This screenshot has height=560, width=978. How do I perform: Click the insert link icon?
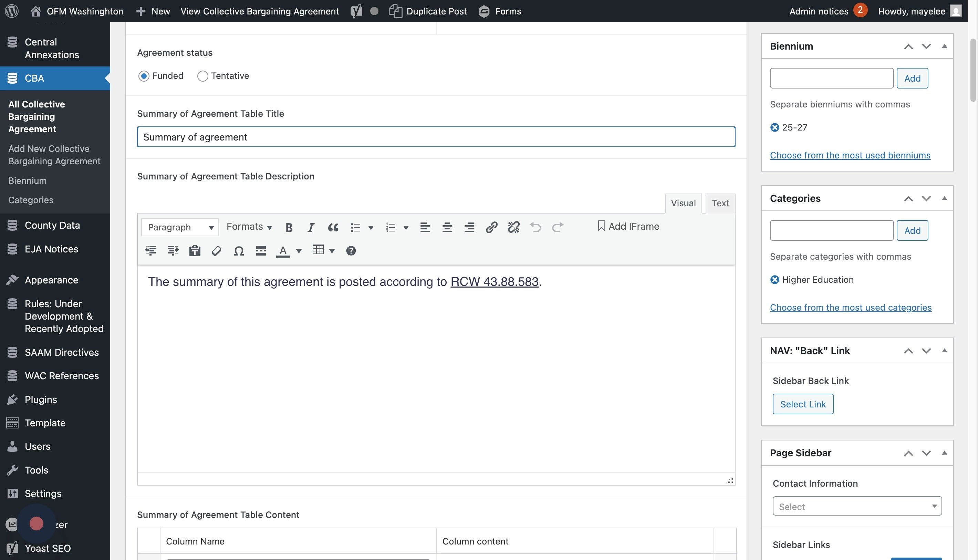click(x=491, y=227)
